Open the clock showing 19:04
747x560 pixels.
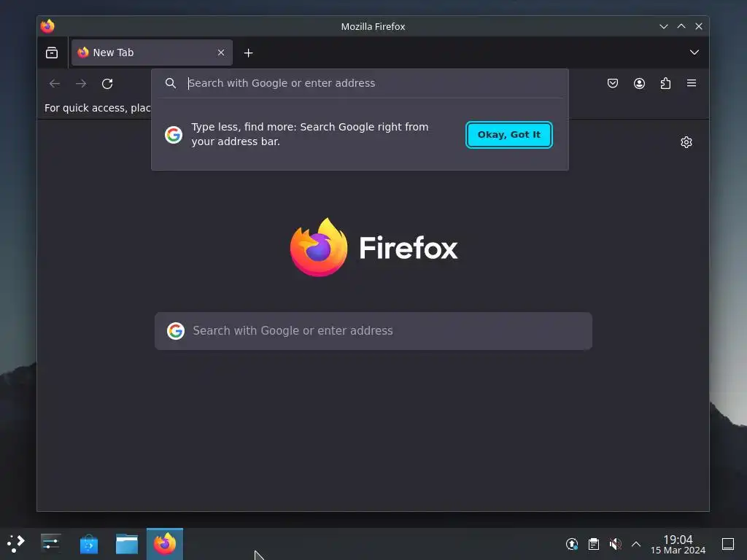point(678,544)
